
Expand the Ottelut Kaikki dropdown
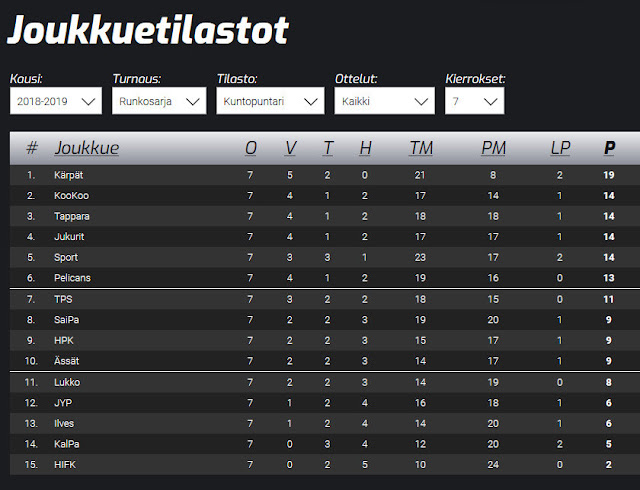(x=384, y=101)
